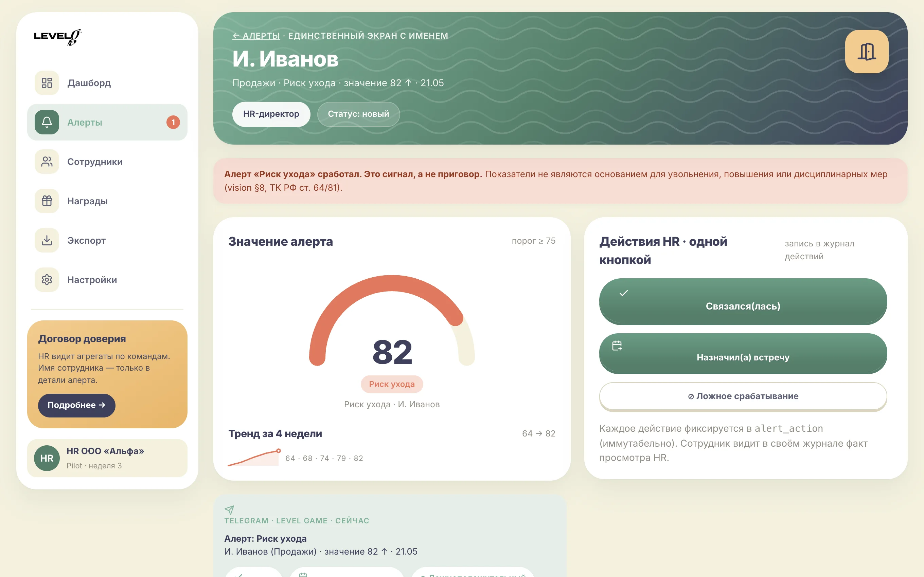
Task: Click the Сотрудники people icon
Action: [x=47, y=162]
